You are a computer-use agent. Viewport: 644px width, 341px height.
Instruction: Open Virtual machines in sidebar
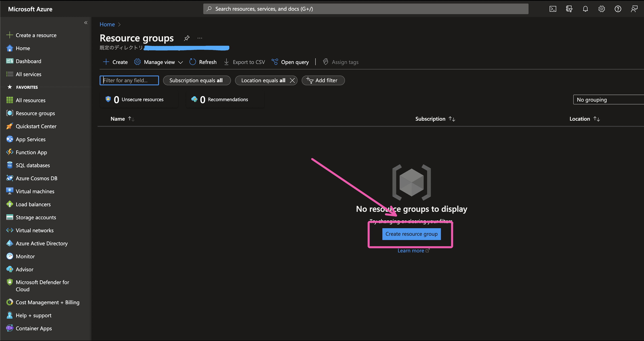coord(35,191)
